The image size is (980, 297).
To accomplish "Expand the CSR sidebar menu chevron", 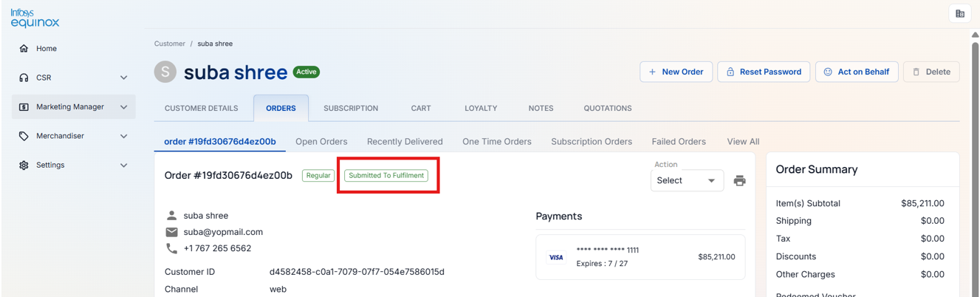I will pyautogui.click(x=124, y=78).
